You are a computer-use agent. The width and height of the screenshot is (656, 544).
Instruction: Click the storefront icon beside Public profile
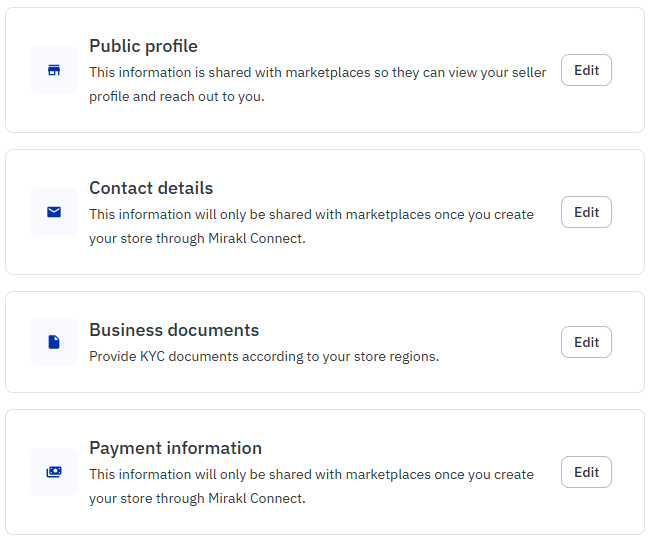[x=54, y=70]
